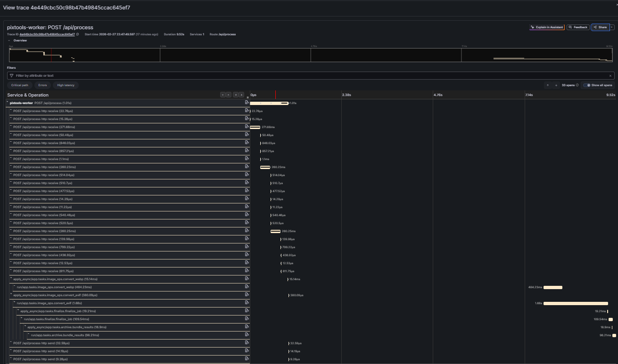Collapse all spans in the Service & Operation header
The height and width of the screenshot is (364, 618).
point(241,95)
